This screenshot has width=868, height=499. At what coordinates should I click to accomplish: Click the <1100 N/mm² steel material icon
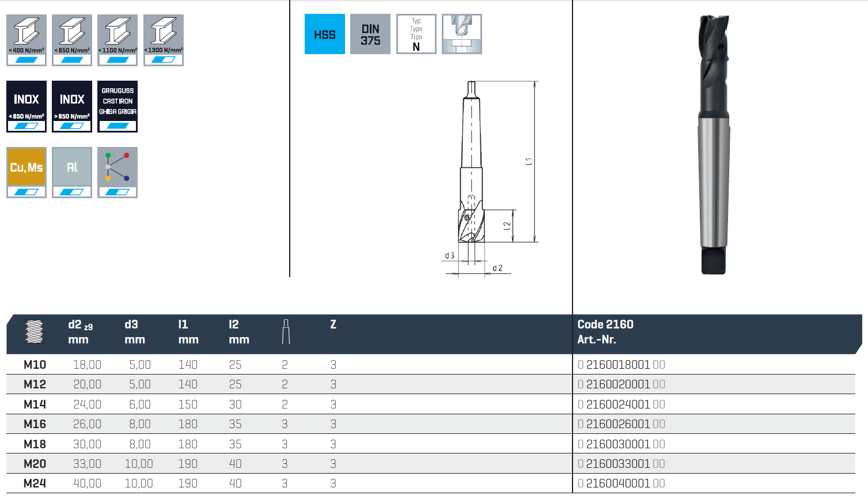point(117,40)
